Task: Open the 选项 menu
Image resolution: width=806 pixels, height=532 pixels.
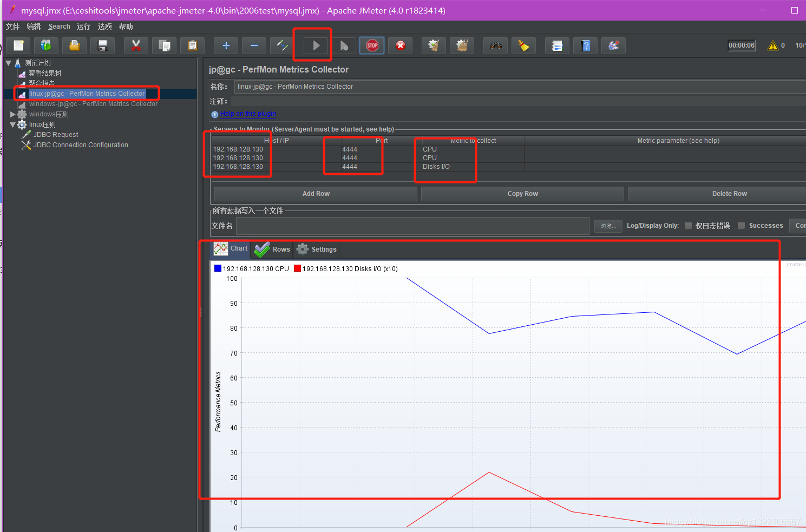Action: (x=104, y=27)
